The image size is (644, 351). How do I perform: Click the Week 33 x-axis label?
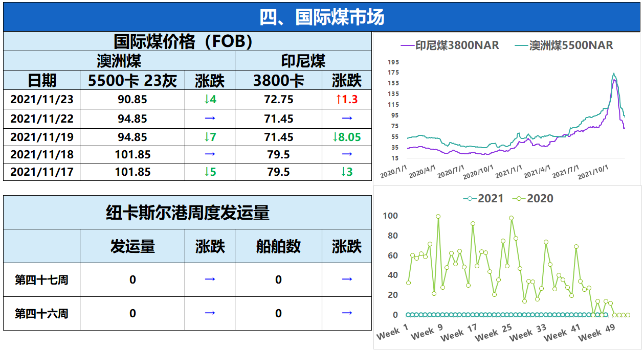pyautogui.click(x=528, y=332)
